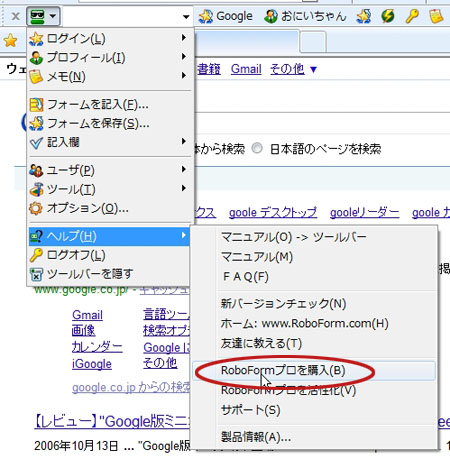
Task: Choose ホーム: www.RoboForm.com(H)
Action: click(x=314, y=323)
